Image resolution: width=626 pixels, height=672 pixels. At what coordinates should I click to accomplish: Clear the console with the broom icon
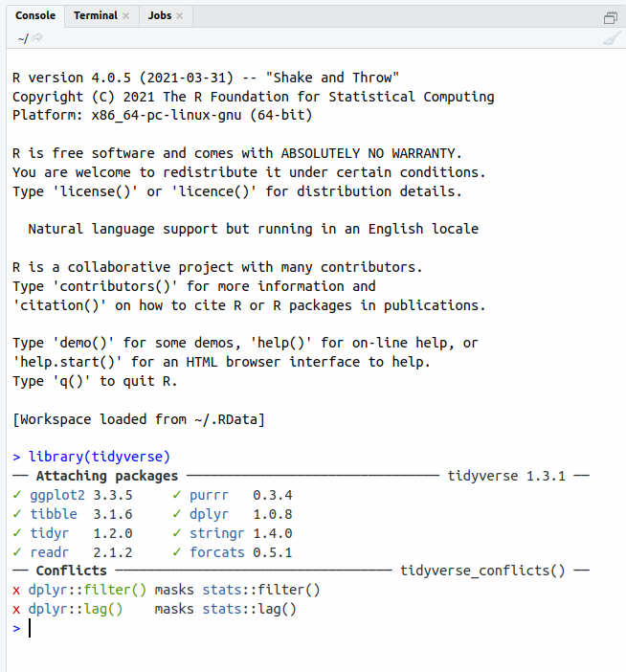coord(612,38)
